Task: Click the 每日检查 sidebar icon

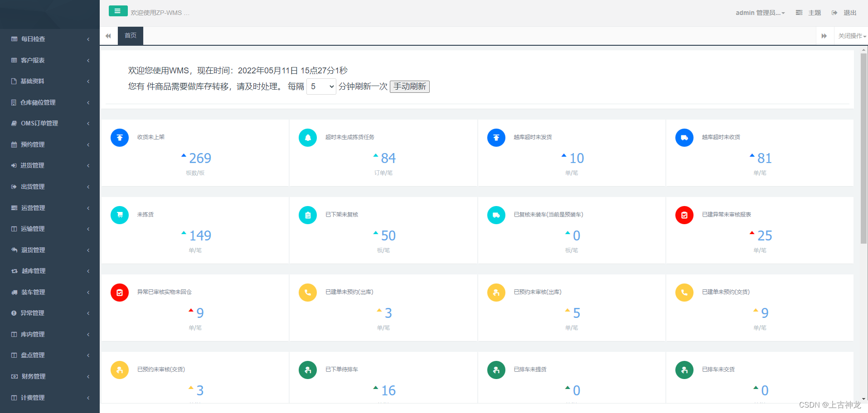Action: (14, 39)
